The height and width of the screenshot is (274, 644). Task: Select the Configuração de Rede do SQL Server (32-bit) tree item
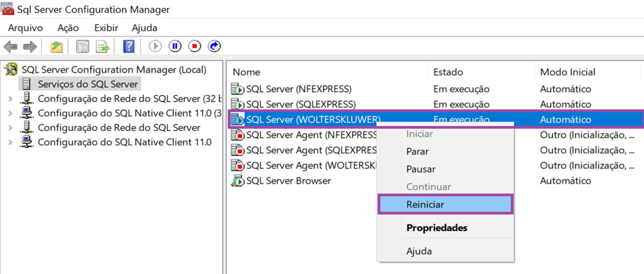(x=129, y=99)
